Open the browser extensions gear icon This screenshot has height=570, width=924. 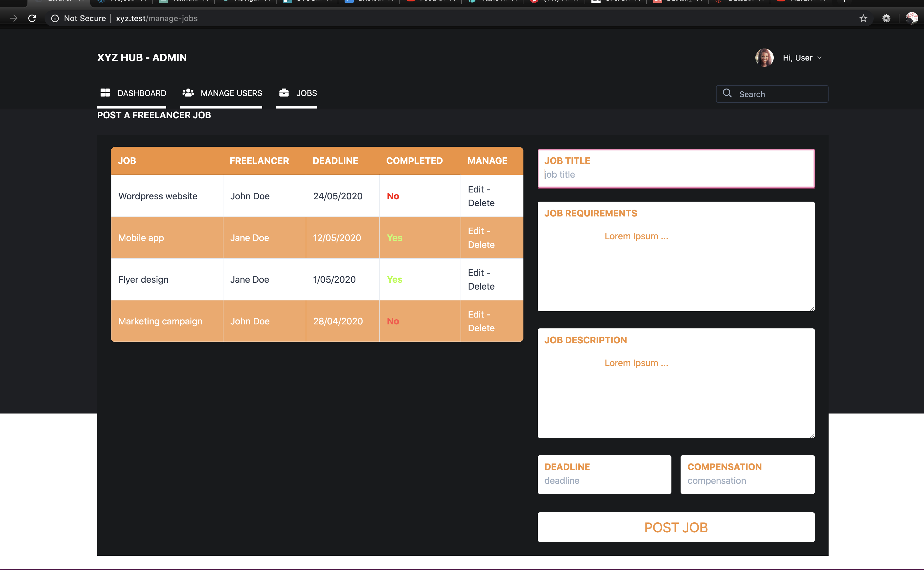pyautogui.click(x=886, y=18)
